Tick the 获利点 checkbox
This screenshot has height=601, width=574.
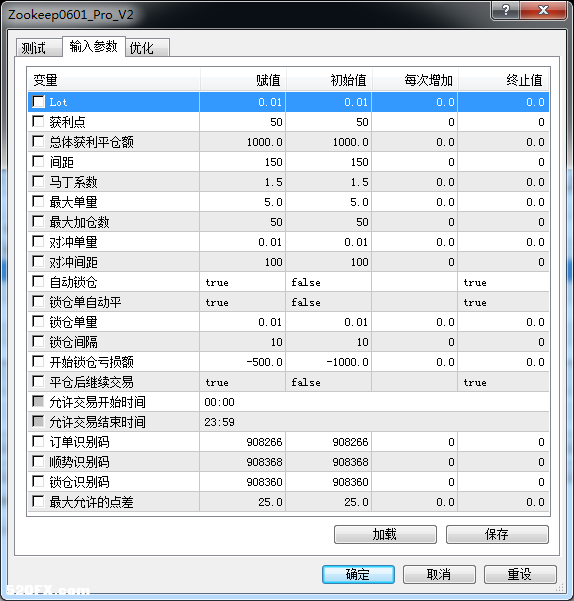coord(38,122)
